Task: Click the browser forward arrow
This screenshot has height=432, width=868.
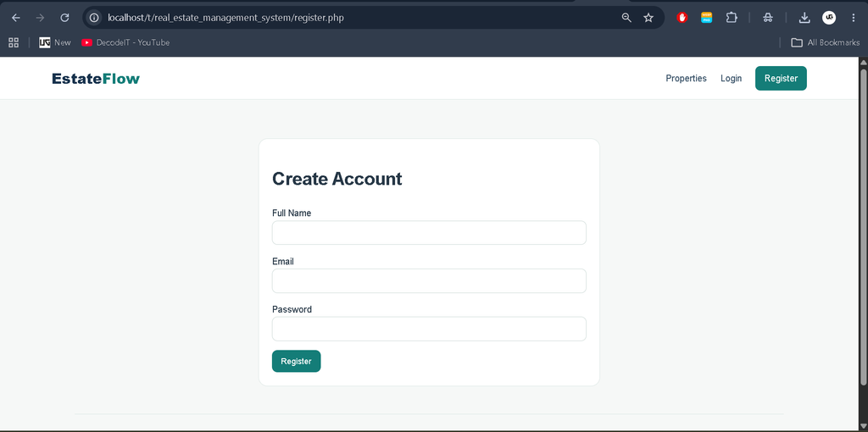Action: pyautogui.click(x=40, y=18)
